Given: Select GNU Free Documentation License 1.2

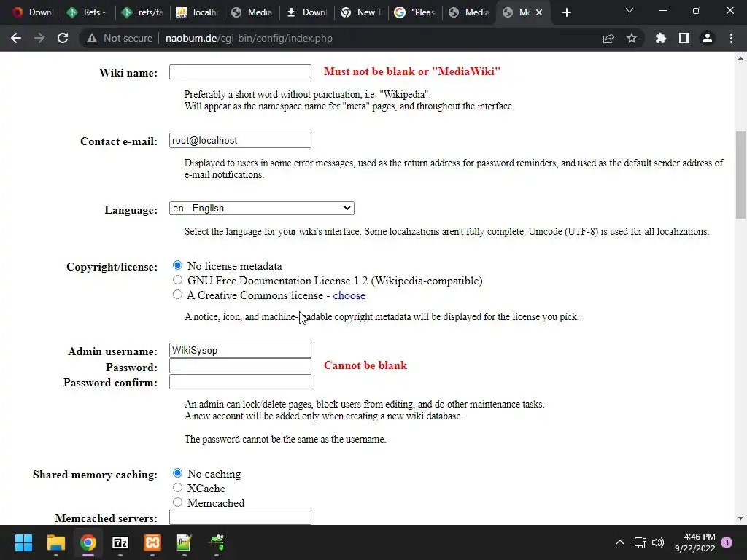Looking at the screenshot, I should point(177,280).
